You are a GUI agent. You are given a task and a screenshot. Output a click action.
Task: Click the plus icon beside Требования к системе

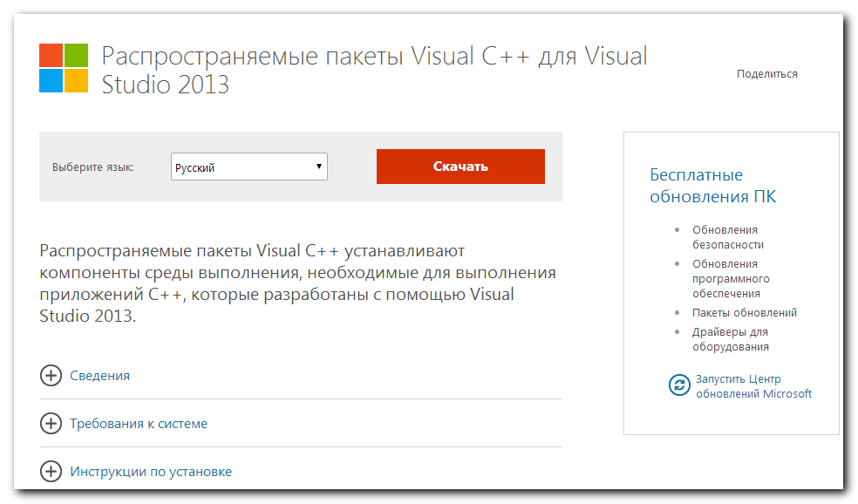pyautogui.click(x=51, y=424)
